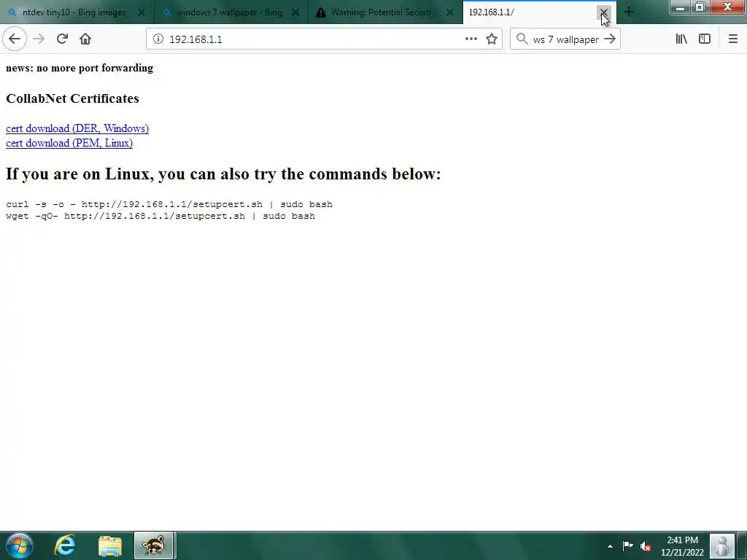Close the 192.168.1.1 tab
This screenshot has width=747, height=560.
(603, 13)
